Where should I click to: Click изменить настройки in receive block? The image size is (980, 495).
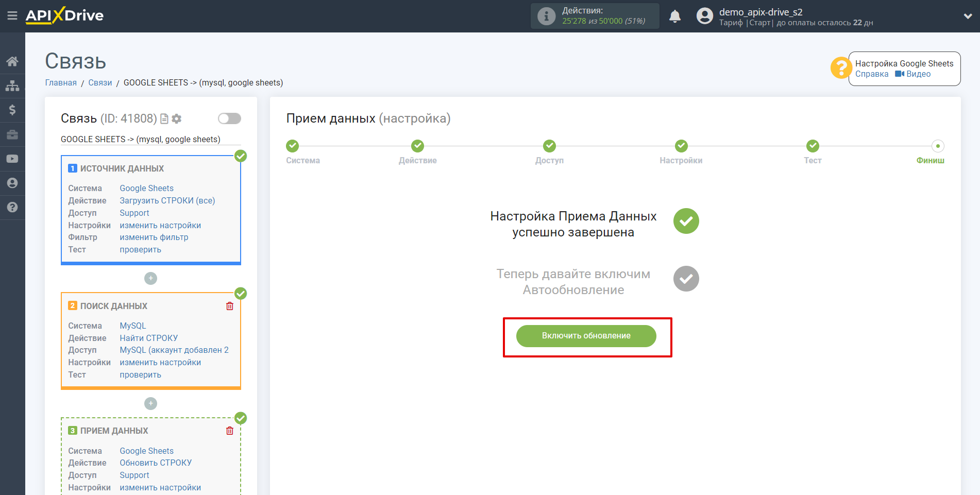pyautogui.click(x=160, y=487)
